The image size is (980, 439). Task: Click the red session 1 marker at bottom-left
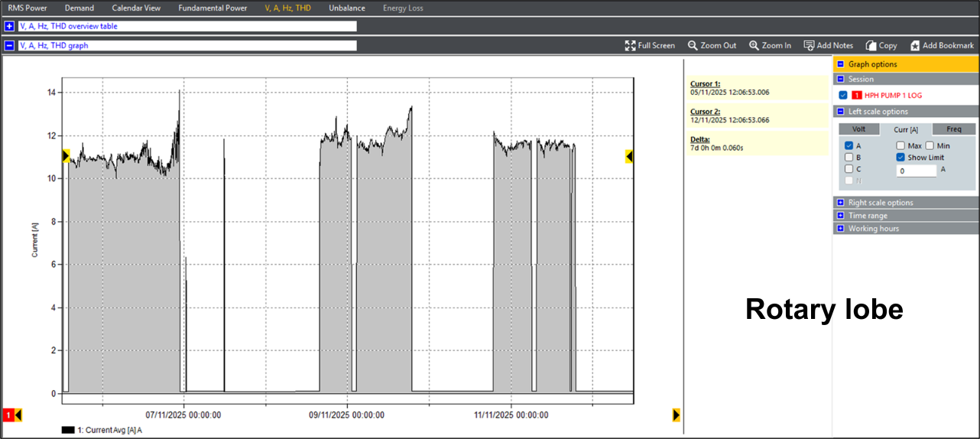pyautogui.click(x=9, y=415)
